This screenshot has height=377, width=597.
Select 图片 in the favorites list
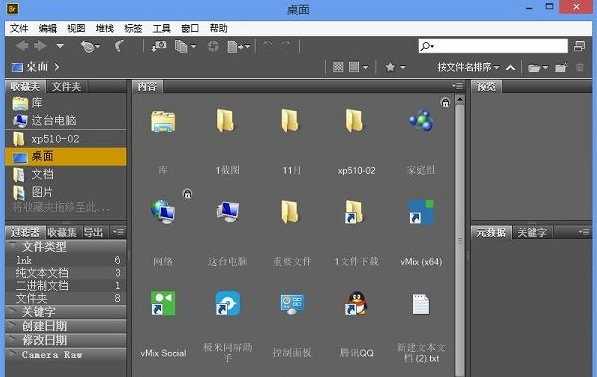pyautogui.click(x=65, y=192)
